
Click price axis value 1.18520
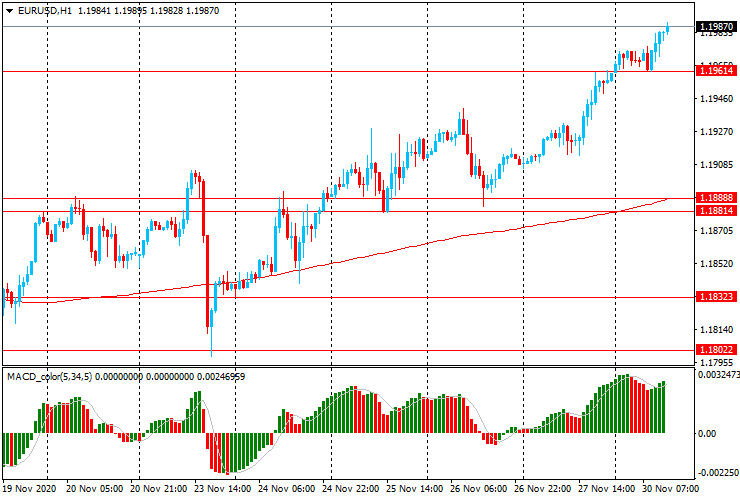[717, 263]
